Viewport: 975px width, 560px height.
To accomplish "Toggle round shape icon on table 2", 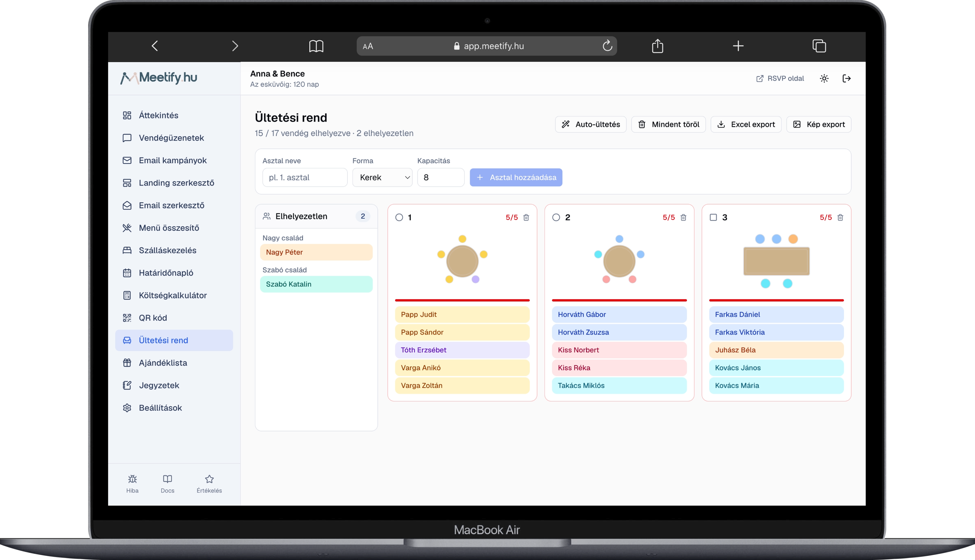I will click(556, 218).
